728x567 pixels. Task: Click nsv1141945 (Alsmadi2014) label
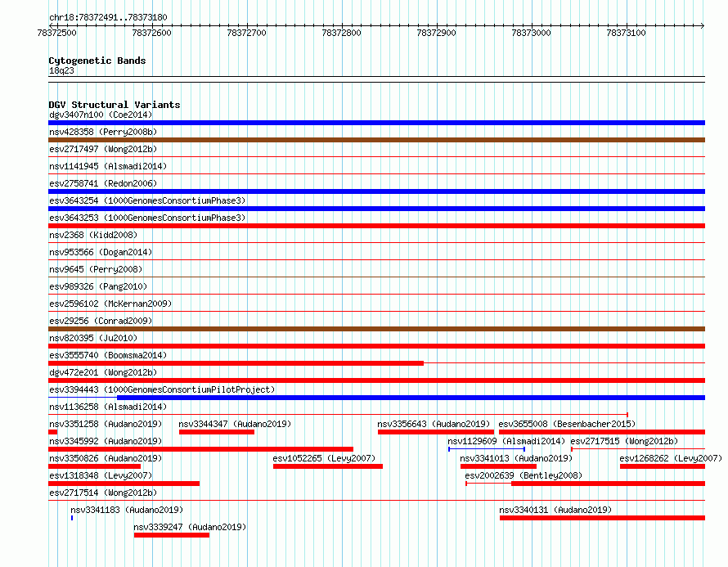coord(108,166)
